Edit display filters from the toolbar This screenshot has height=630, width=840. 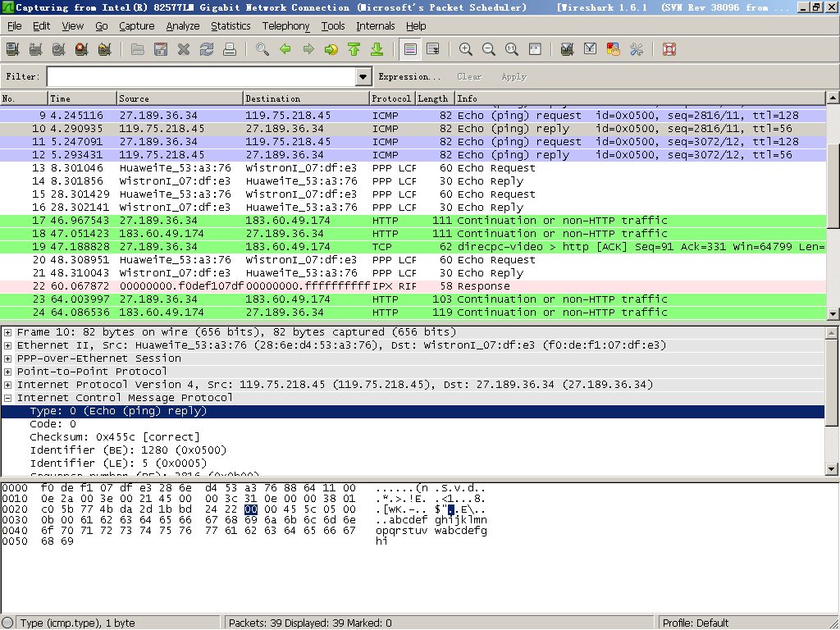point(591,50)
